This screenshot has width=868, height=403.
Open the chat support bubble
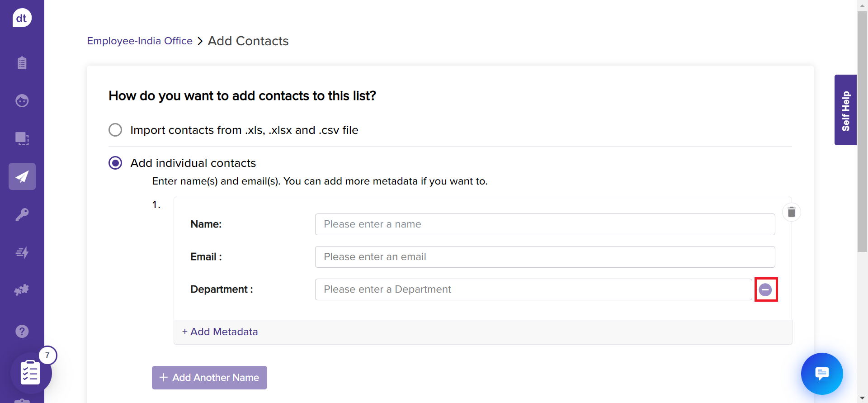tap(821, 374)
